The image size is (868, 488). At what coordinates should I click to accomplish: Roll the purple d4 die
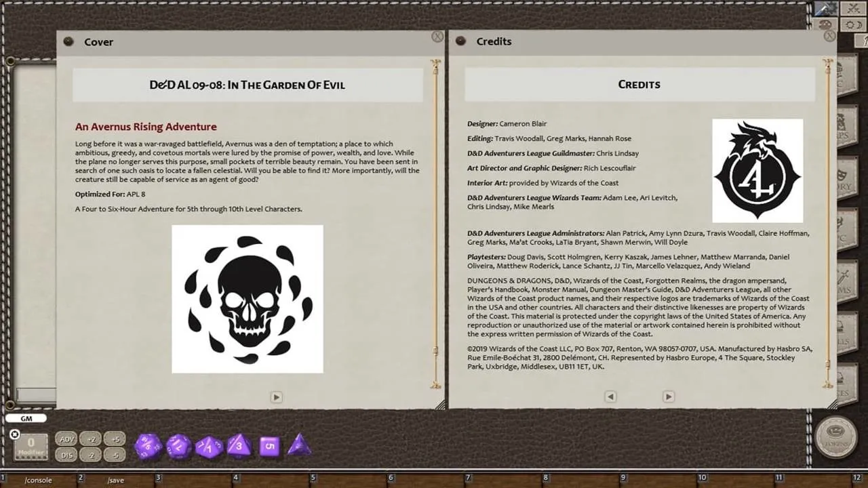tap(299, 445)
